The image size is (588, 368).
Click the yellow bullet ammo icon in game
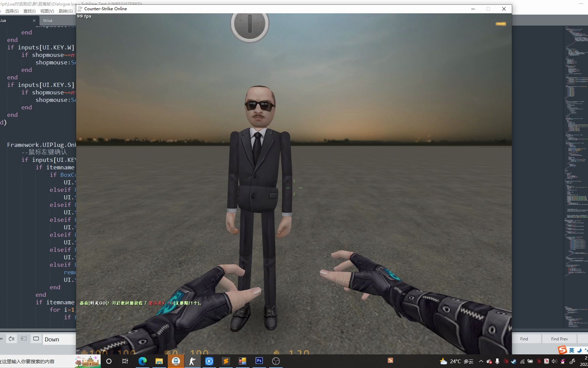pyautogui.click(x=501, y=24)
